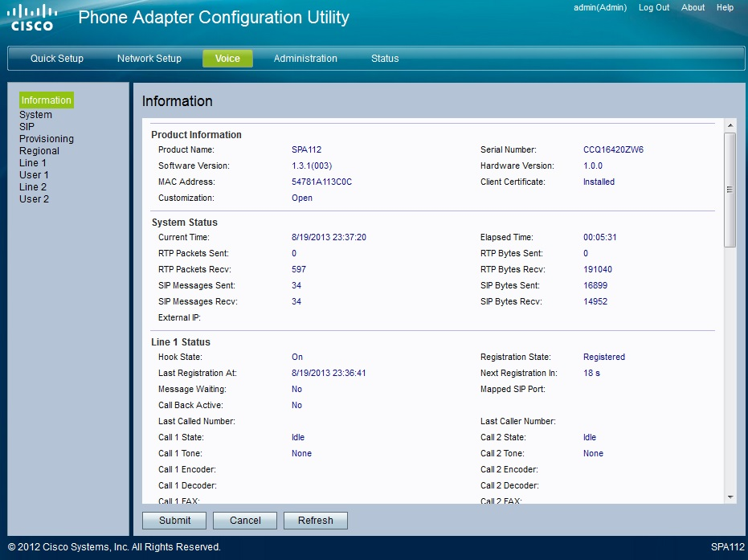The width and height of the screenshot is (748, 560).
Task: Click the SPA112 footer model label
Action: 727,547
